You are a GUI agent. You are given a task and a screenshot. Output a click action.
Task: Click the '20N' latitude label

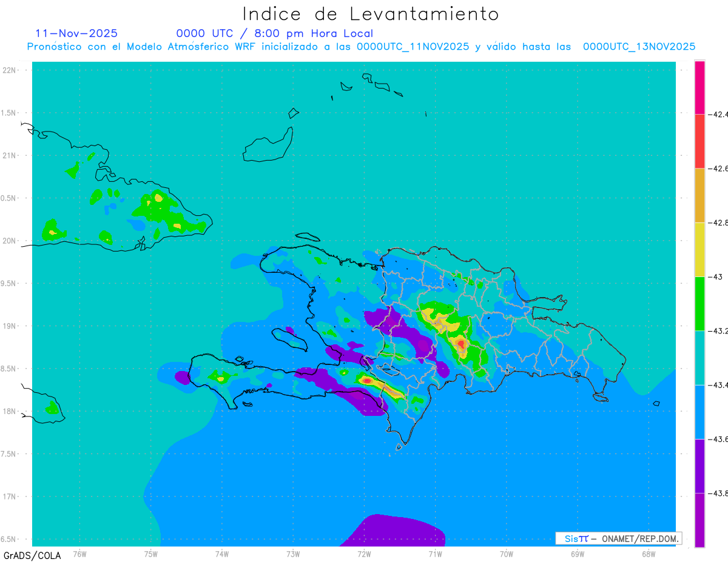pos(10,241)
